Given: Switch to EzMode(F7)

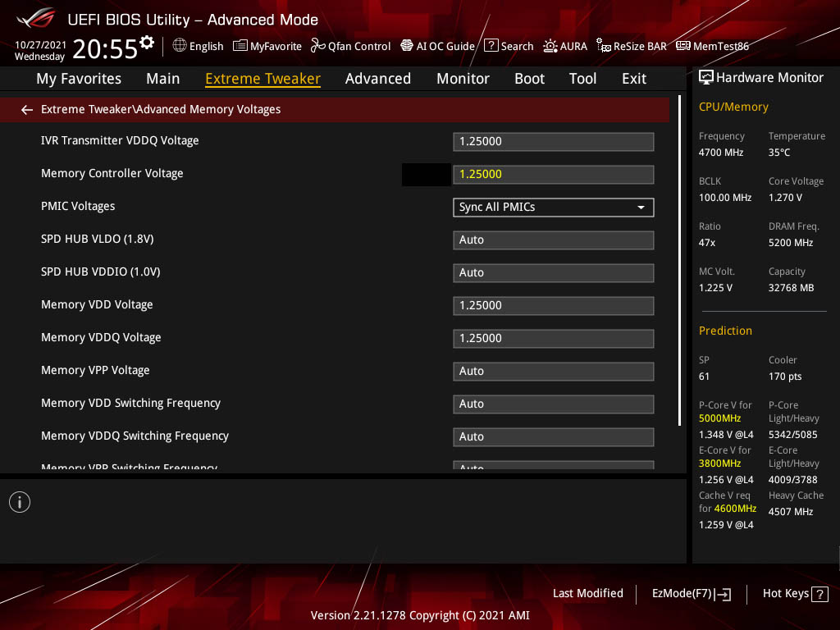Looking at the screenshot, I should click(x=691, y=594).
